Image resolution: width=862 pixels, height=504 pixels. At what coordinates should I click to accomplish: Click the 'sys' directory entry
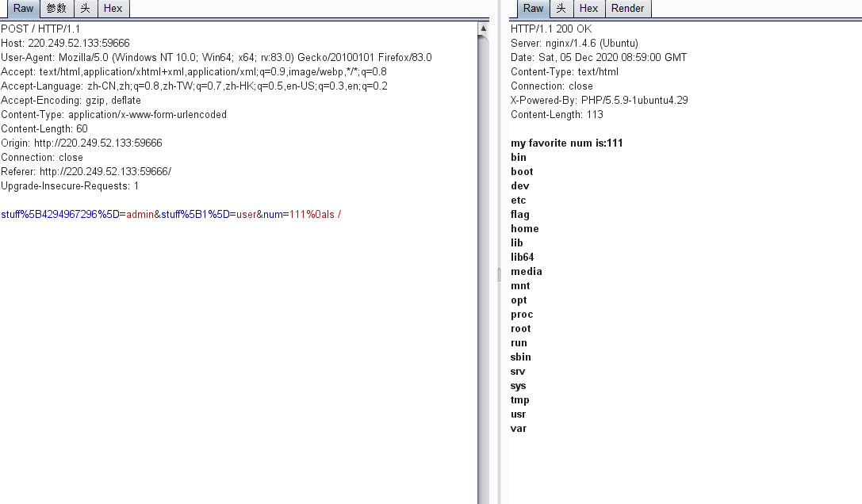point(519,386)
